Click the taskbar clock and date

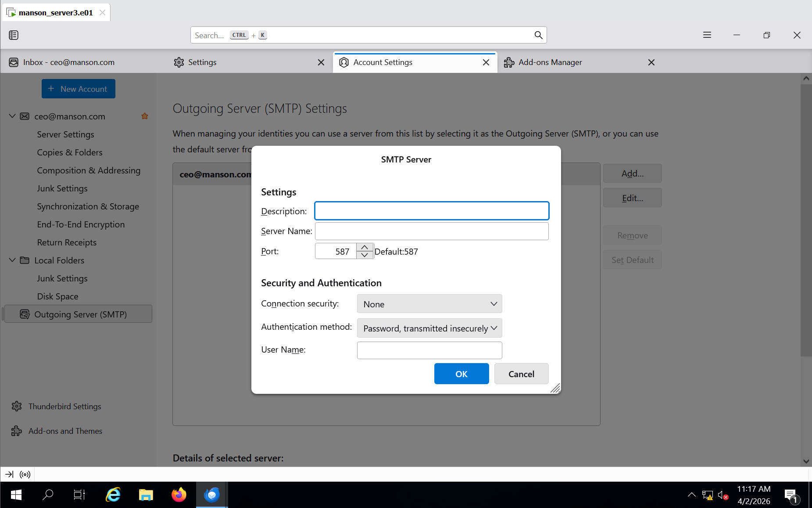(x=754, y=495)
